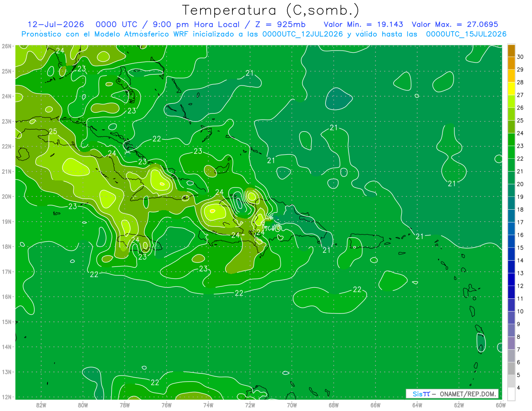This screenshot has width=532, height=411.
Task: Click the legend scale value "25"
Action: (520, 120)
